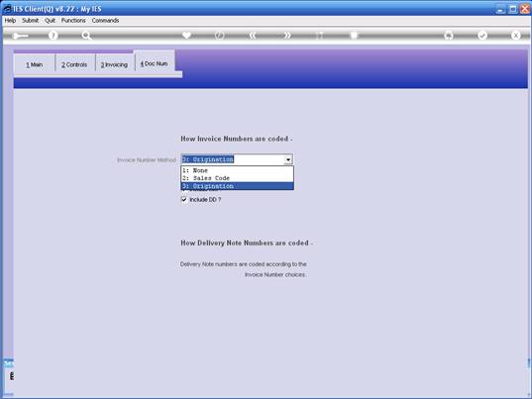Click the Invoice Number Method text field
532x399 pixels.
point(233,159)
